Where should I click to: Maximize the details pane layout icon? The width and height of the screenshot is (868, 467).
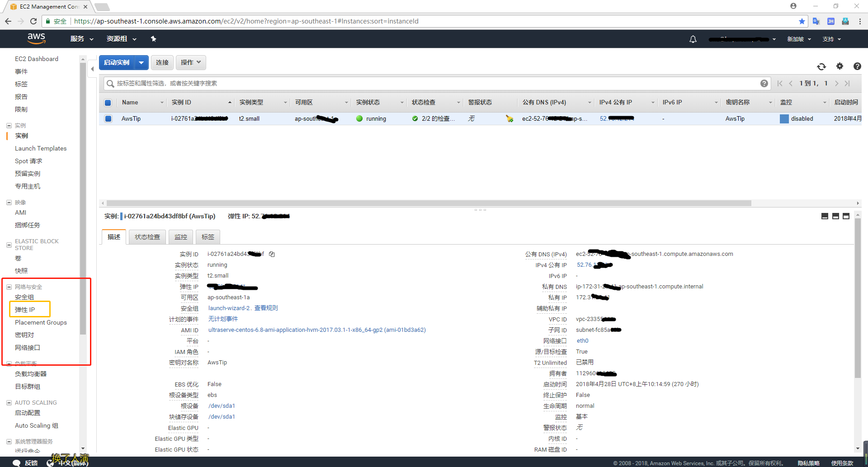[846, 216]
